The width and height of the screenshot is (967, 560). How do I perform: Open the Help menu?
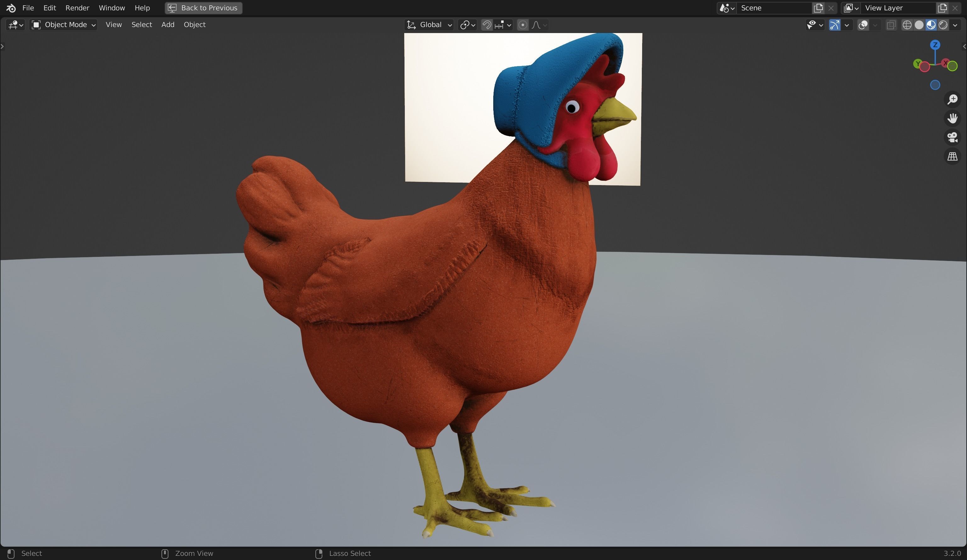pyautogui.click(x=142, y=8)
